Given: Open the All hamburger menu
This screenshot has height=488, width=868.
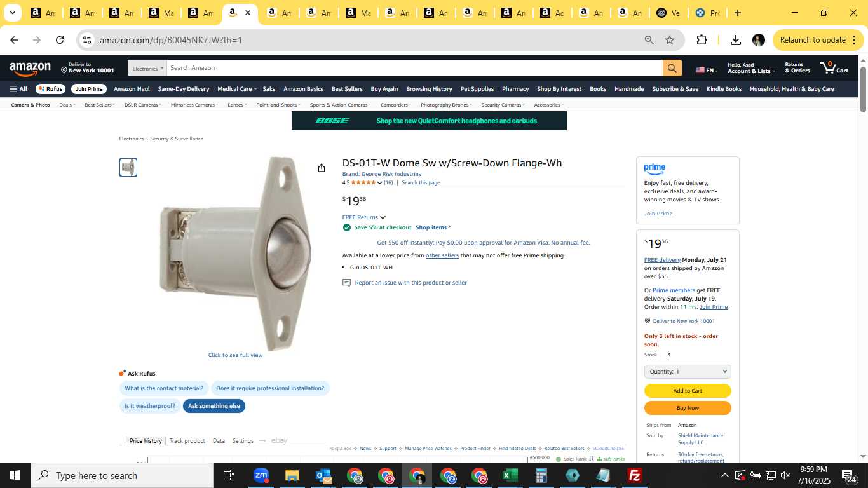Looking at the screenshot, I should (18, 89).
